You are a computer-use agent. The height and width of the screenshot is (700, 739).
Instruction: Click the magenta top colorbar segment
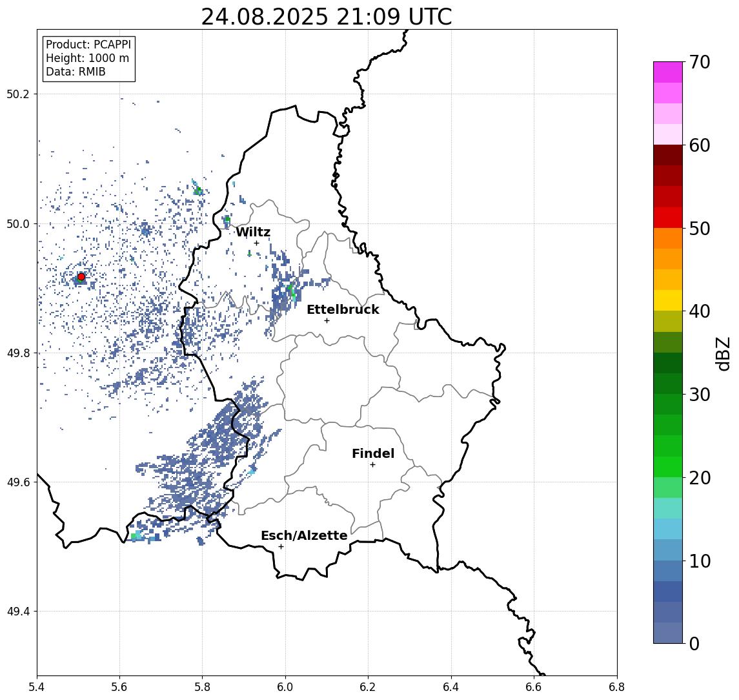pyautogui.click(x=668, y=72)
